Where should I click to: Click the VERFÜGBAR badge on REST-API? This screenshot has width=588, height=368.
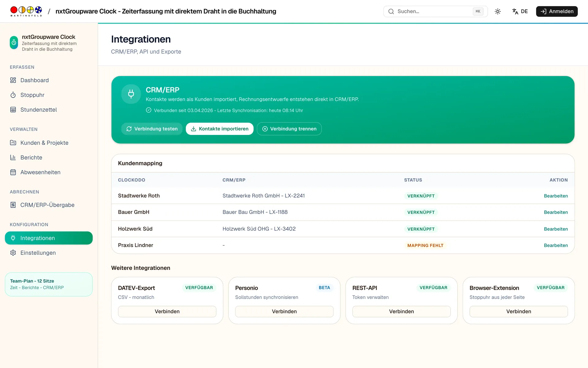point(433,288)
